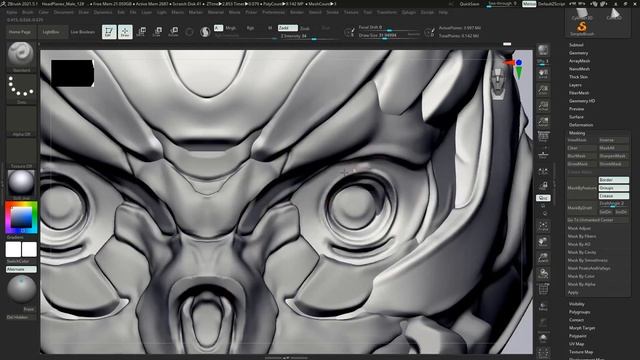The height and width of the screenshot is (360, 640).
Task: Pick a color in the color square
Action: [x=21, y=217]
